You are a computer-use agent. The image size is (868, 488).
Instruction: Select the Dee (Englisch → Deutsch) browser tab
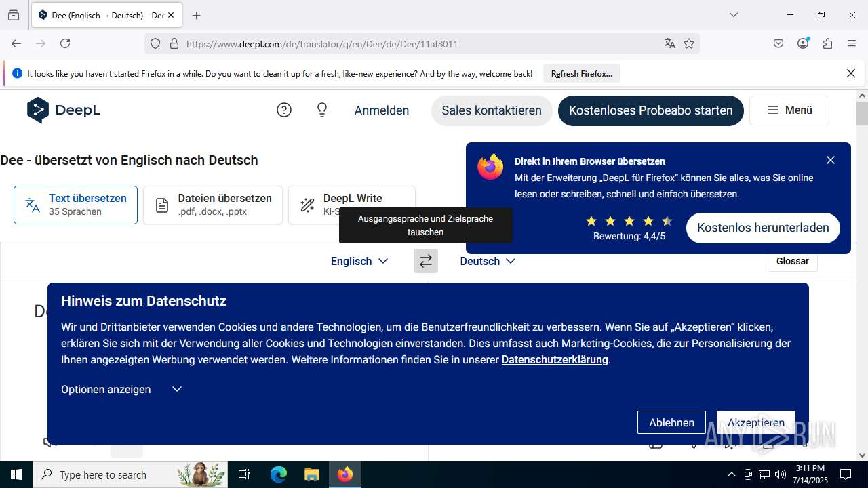pyautogui.click(x=105, y=15)
